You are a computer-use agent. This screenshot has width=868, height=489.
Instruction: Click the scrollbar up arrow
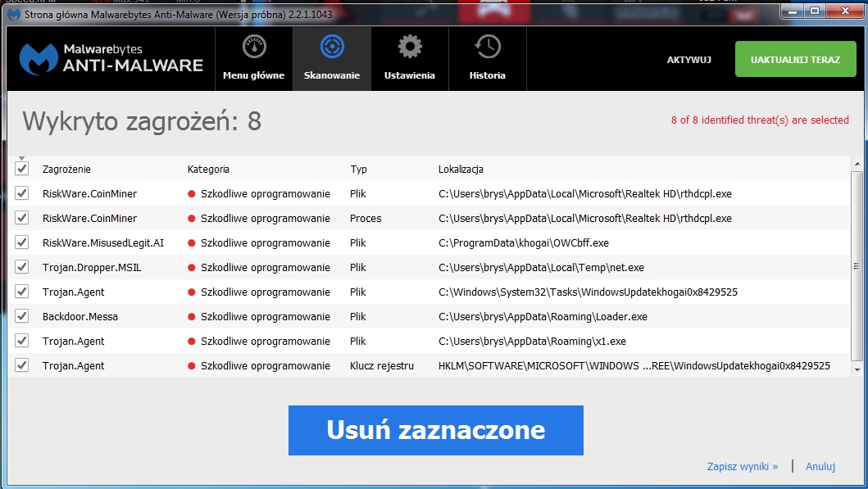coord(857,164)
